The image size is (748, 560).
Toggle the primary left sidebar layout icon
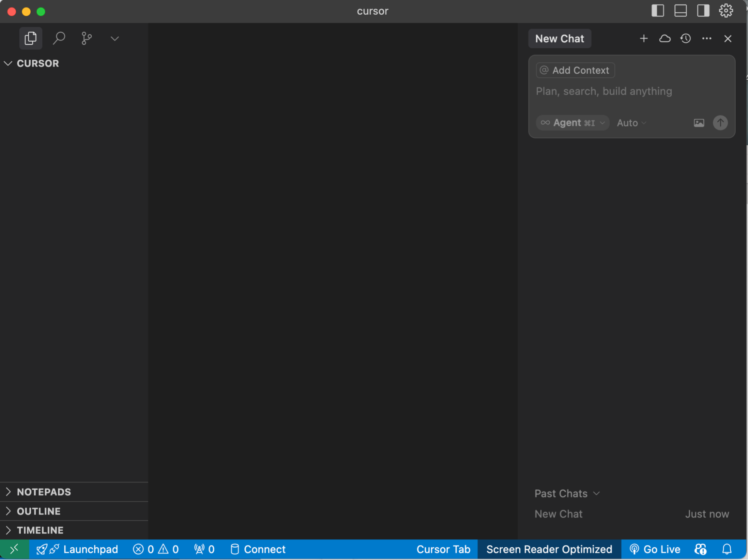[x=658, y=10]
